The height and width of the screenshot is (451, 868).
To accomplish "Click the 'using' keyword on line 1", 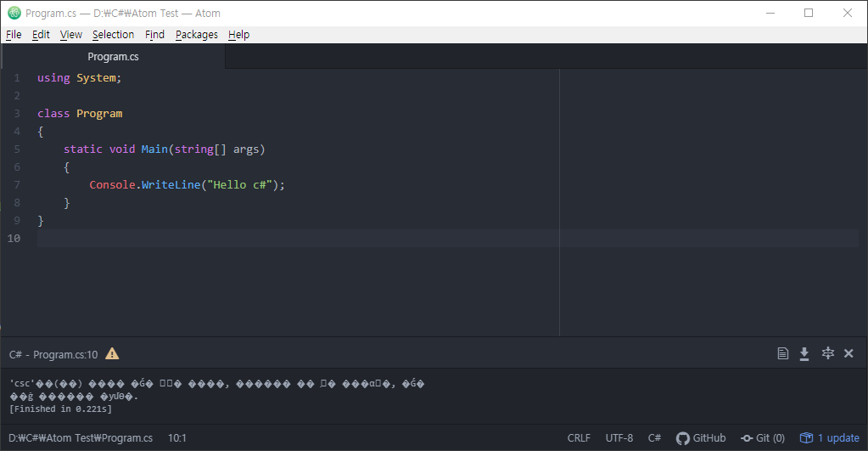I will click(x=53, y=78).
